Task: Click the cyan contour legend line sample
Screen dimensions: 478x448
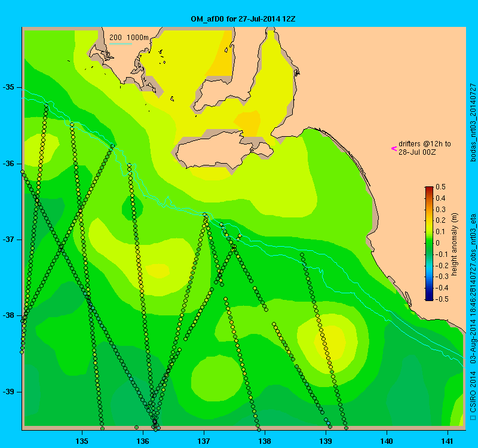Action: 121,44
